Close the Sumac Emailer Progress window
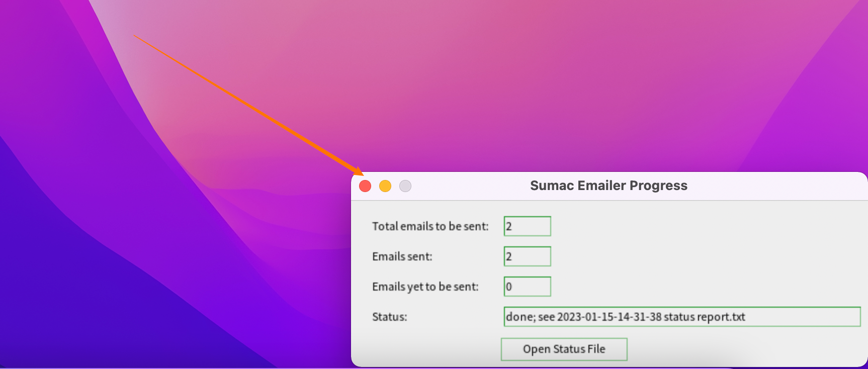 [365, 187]
